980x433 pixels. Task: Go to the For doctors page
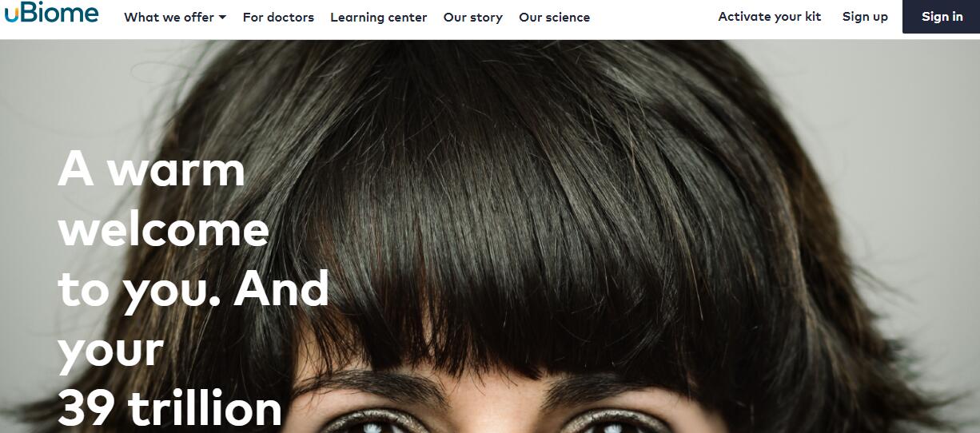point(278,17)
